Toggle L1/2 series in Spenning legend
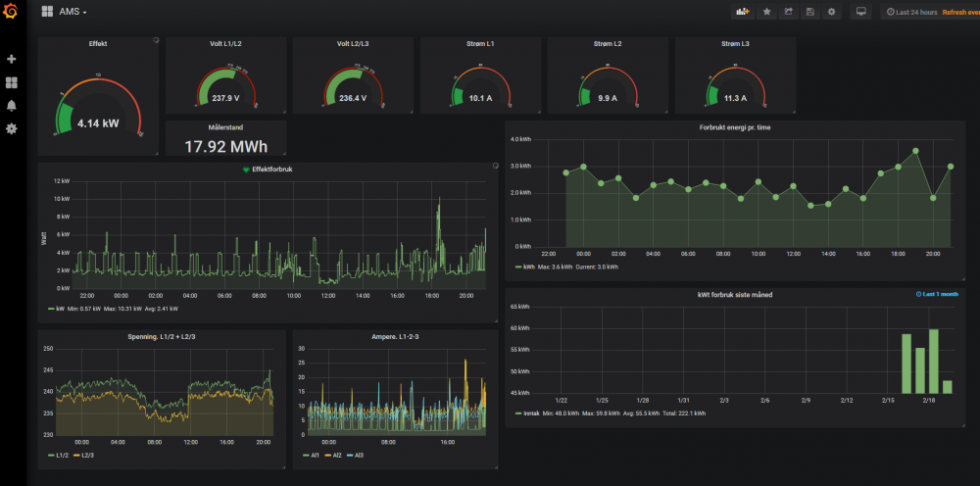Screen dimensions: 980x486 [x=62, y=456]
